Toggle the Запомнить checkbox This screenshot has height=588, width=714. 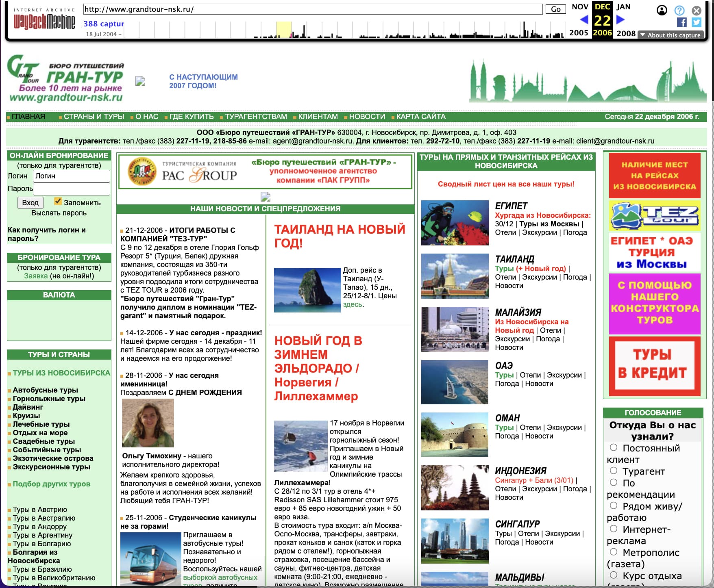(58, 201)
